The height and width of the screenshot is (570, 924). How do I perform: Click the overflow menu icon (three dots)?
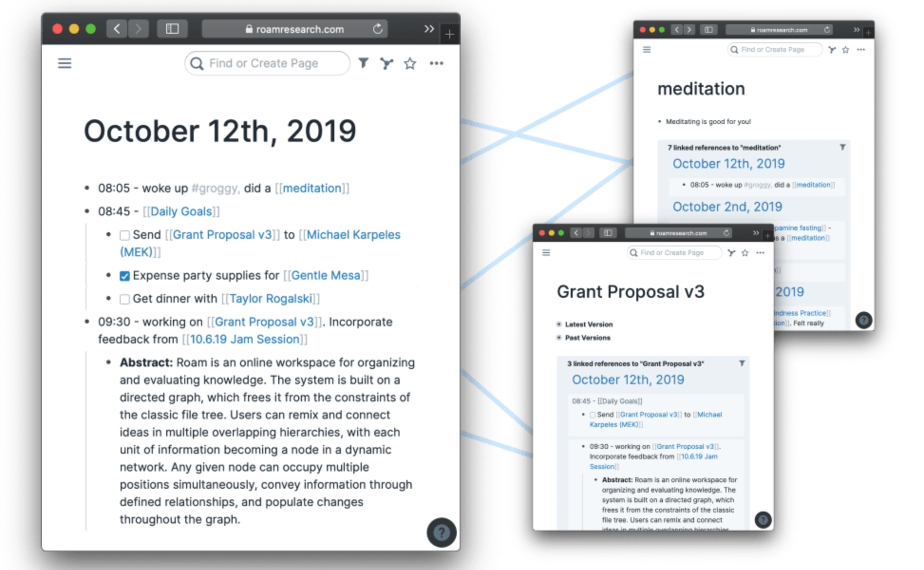coord(438,63)
